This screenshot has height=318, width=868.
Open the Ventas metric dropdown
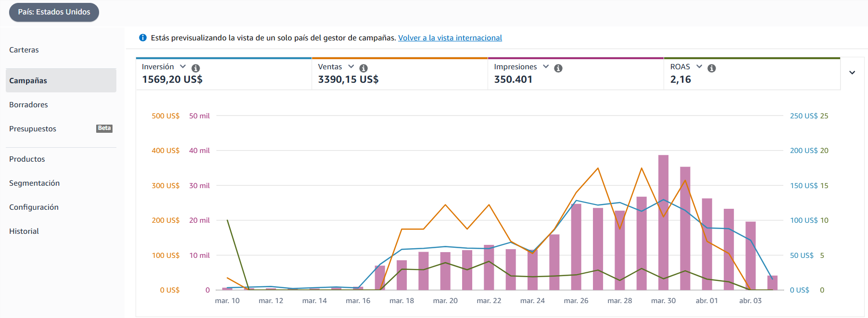[351, 66]
